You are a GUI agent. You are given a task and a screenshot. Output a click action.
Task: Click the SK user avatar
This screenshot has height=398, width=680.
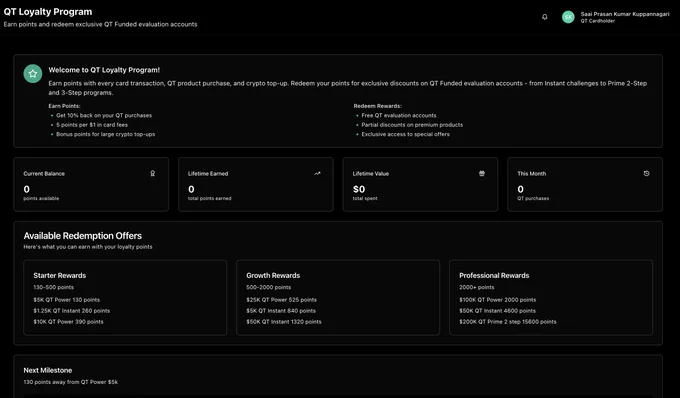point(568,17)
